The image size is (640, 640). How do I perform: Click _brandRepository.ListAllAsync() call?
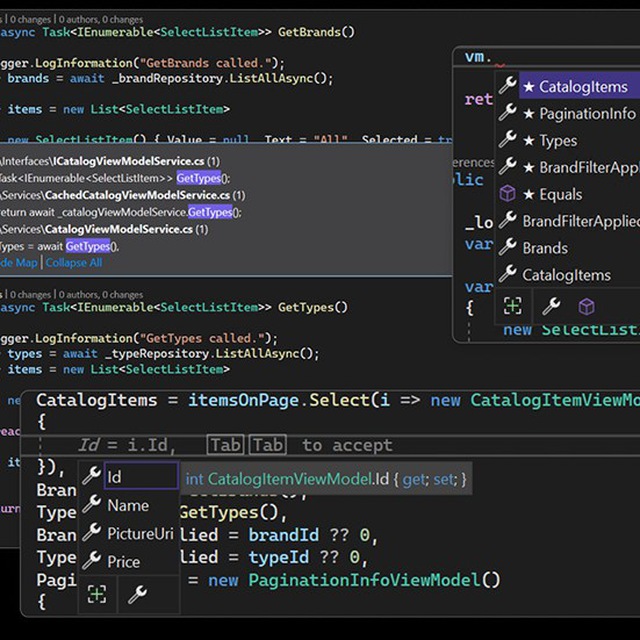[x=220, y=78]
